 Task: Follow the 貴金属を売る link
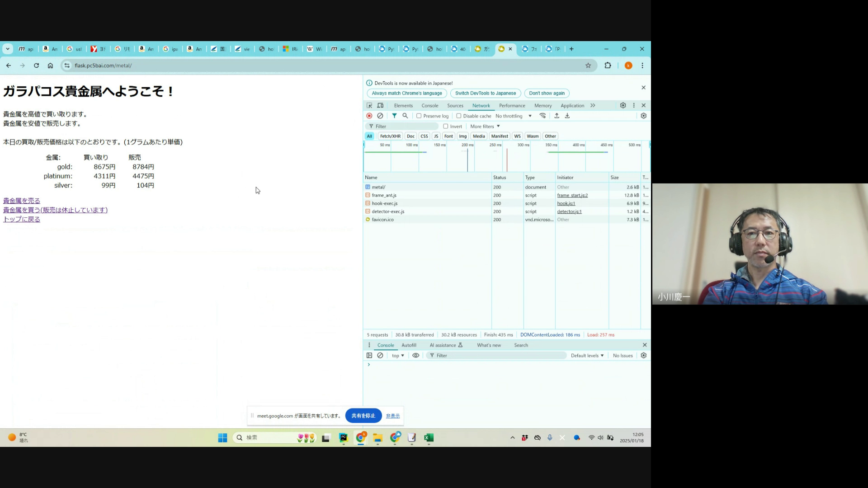22,201
